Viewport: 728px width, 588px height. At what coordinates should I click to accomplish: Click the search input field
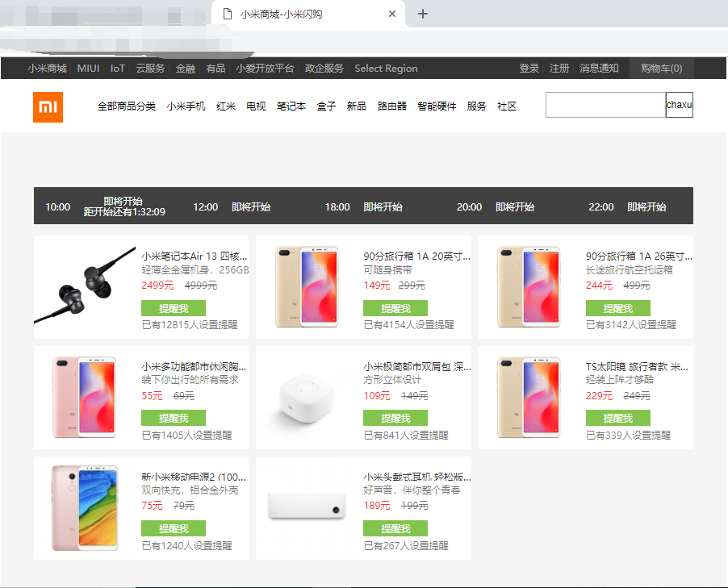tap(605, 105)
